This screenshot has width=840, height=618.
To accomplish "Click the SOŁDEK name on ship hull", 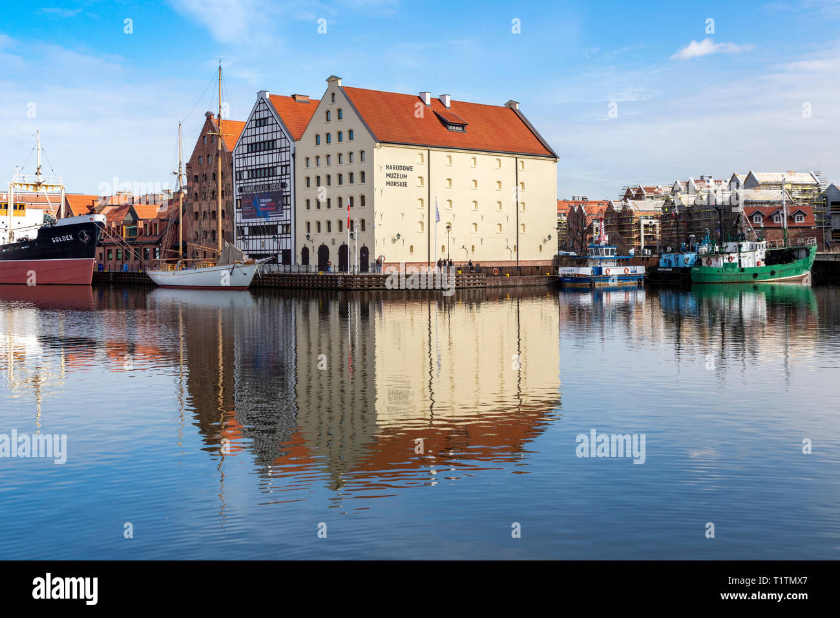I will point(63,239).
